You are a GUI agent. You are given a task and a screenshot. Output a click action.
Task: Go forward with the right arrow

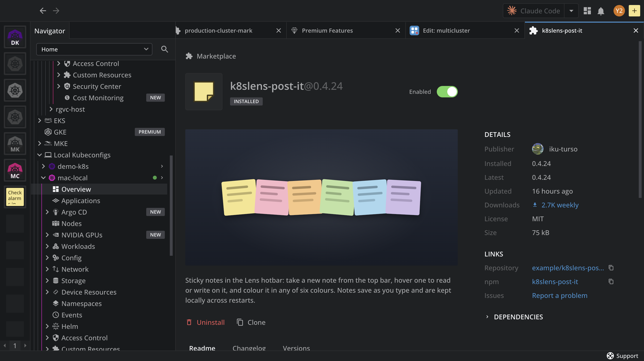tap(56, 11)
